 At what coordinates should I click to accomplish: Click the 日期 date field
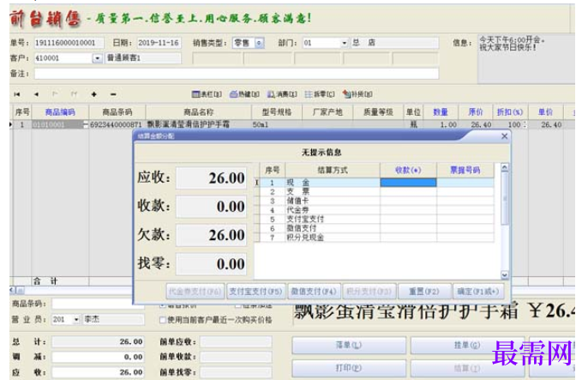pyautogui.click(x=159, y=43)
